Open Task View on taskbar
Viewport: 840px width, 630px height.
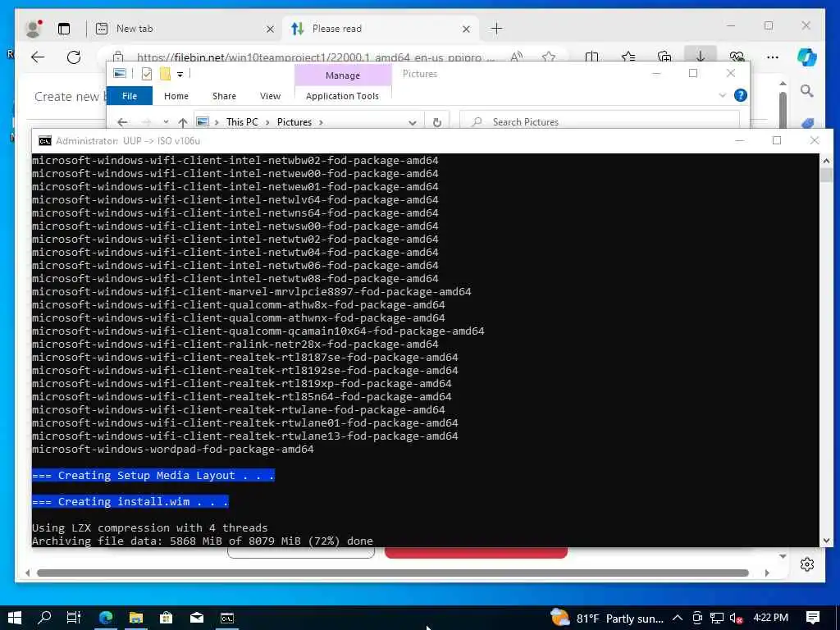[x=74, y=618]
